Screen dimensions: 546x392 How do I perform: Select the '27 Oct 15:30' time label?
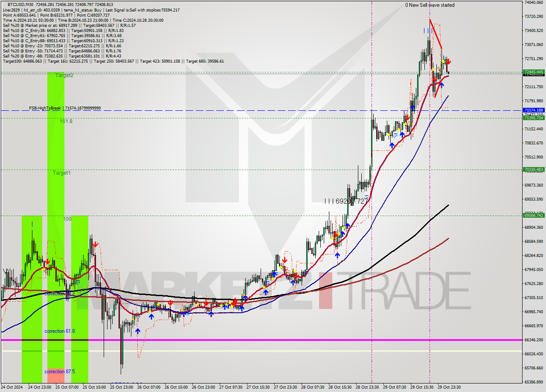(x=258, y=387)
